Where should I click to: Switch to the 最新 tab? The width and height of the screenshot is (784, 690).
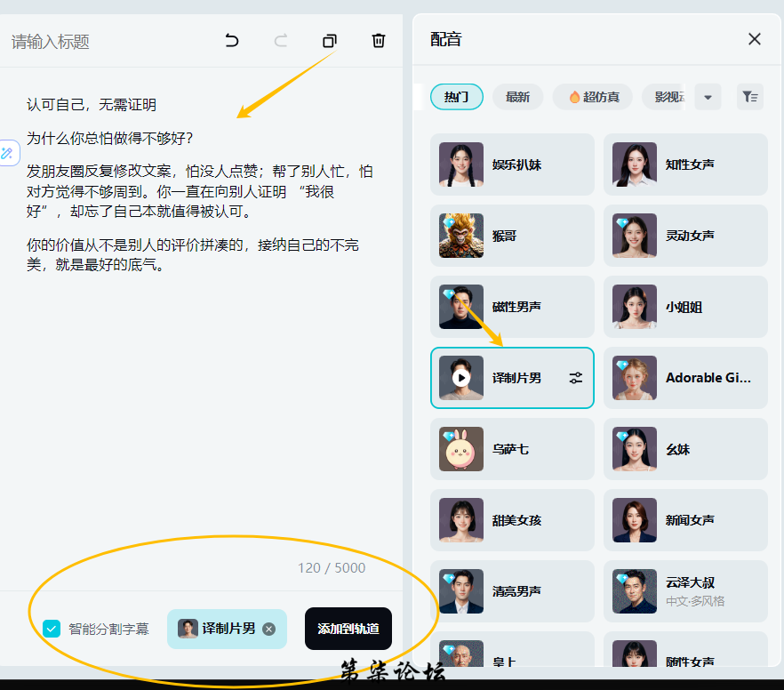click(x=517, y=97)
